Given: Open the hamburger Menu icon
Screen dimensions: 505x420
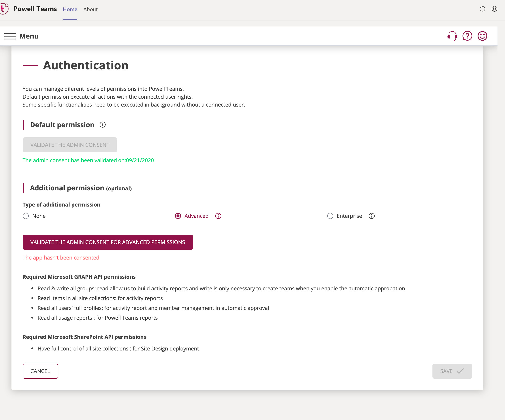Looking at the screenshot, I should (x=10, y=36).
